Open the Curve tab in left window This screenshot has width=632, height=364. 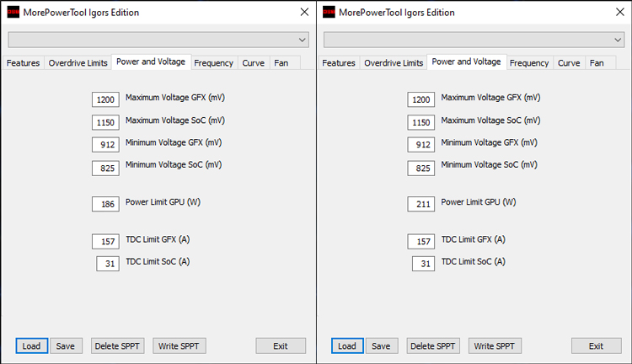[x=253, y=63]
